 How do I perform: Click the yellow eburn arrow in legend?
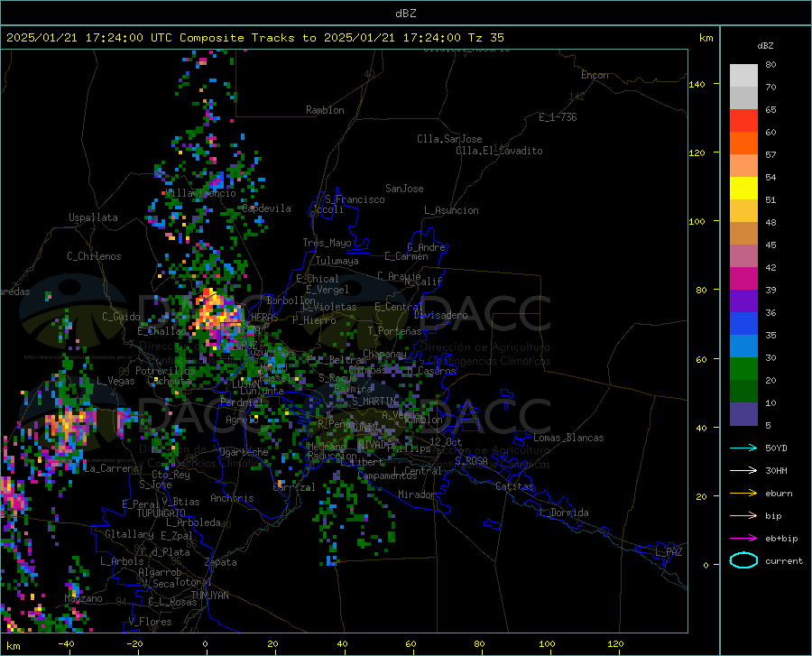[x=743, y=493]
